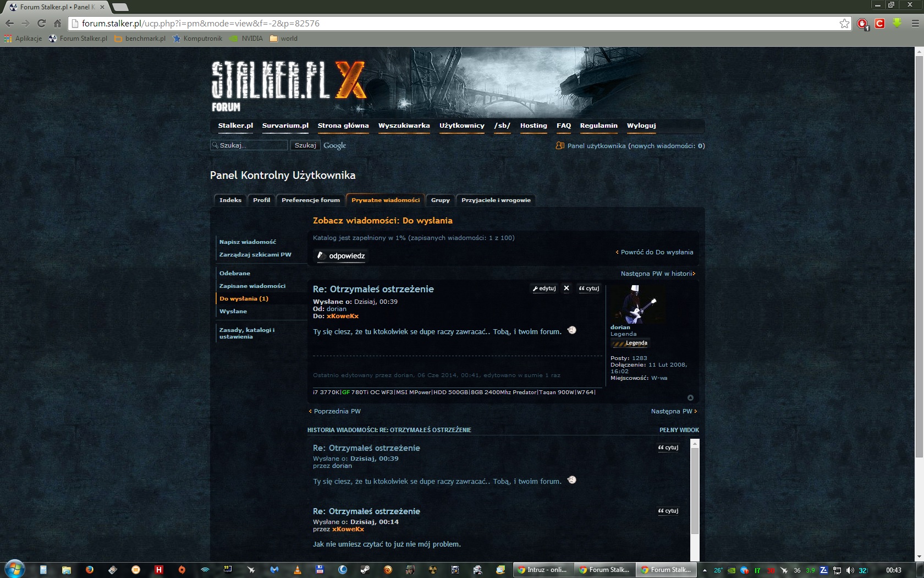Viewport: 924px width, 578px height.
Task: Open FAQ in the nav bar
Action: point(564,126)
